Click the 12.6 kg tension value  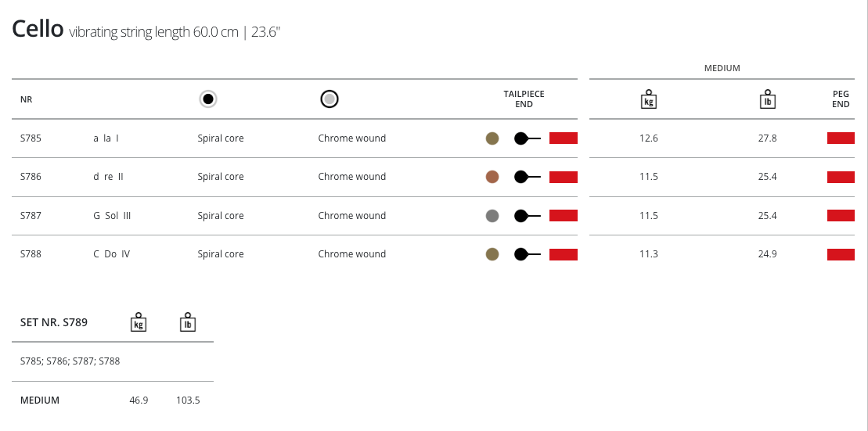[649, 138]
